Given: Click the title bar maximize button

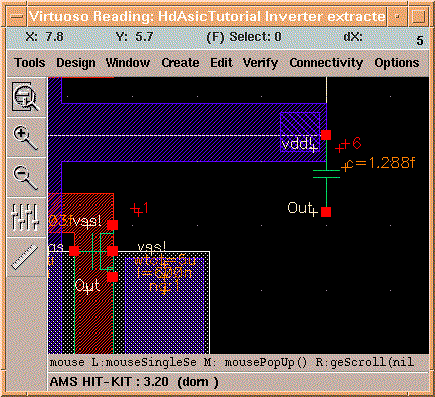Looking at the screenshot, I should 419,16.
